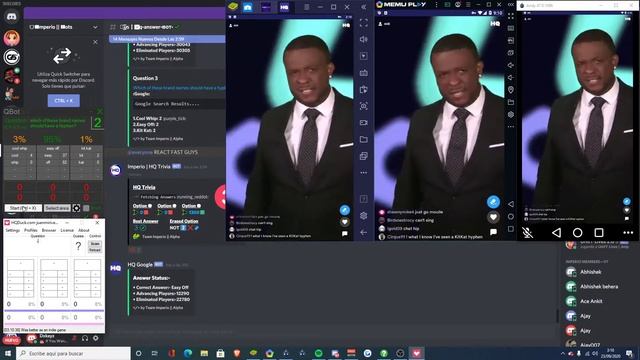The width and height of the screenshot is (640, 360).
Task: Click BlueStacks volume icon in side toolbar
Action: click(x=364, y=39)
